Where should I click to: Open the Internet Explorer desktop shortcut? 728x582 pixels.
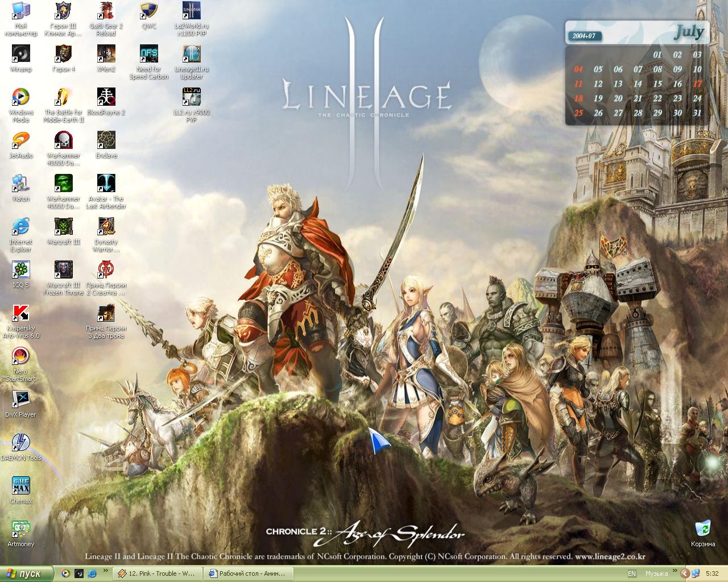20,235
